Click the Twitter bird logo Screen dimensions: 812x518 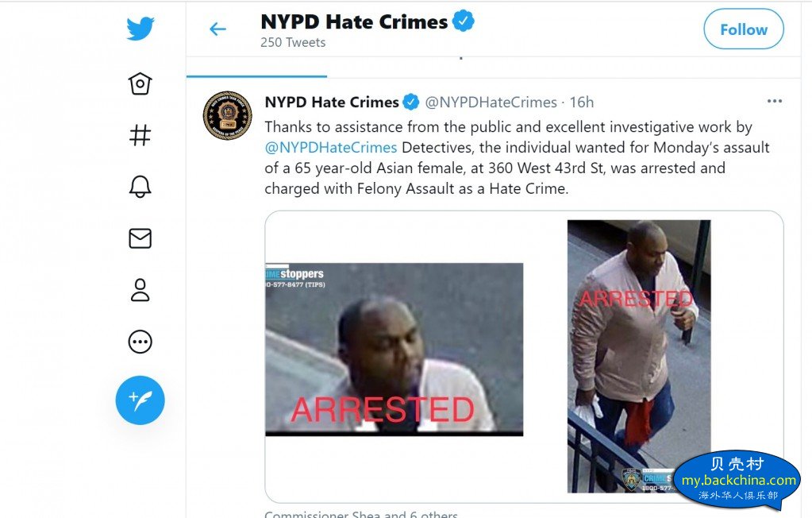pos(140,28)
